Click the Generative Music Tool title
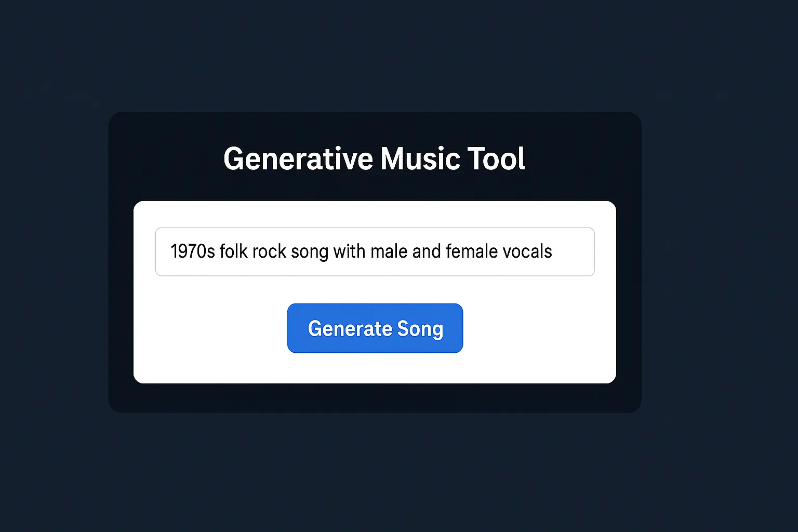The width and height of the screenshot is (798, 532). pyautogui.click(x=374, y=159)
